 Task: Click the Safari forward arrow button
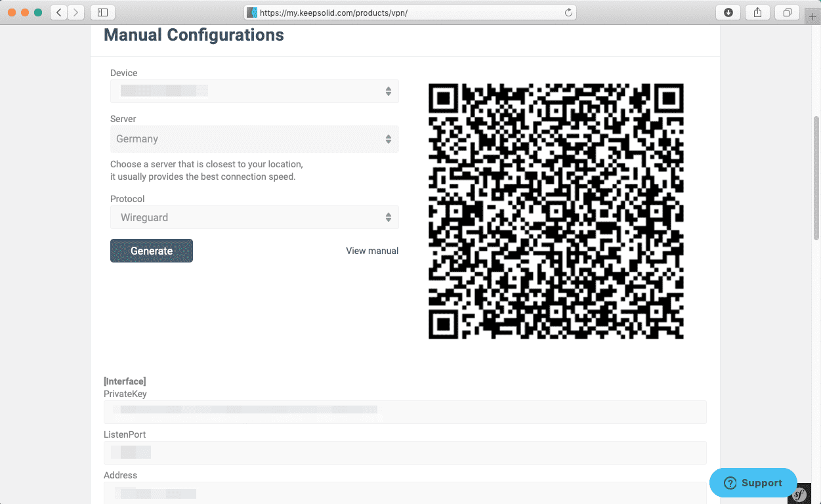(x=76, y=12)
